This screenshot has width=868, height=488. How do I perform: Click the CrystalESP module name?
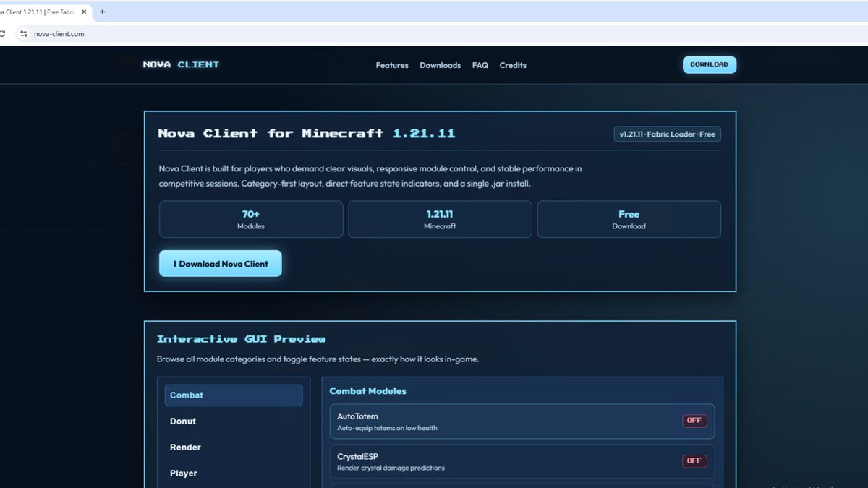357,456
